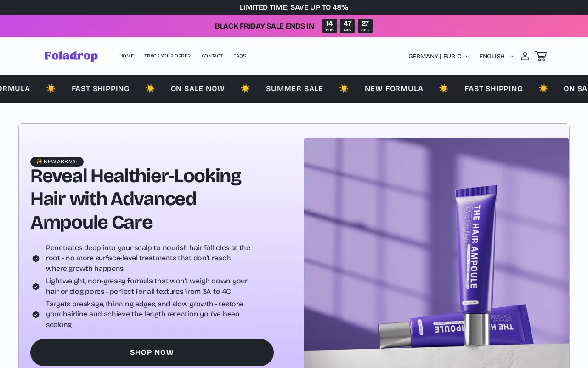Click the sun icon before SUMMER SALE
This screenshot has width=588, height=368.
coord(245,88)
